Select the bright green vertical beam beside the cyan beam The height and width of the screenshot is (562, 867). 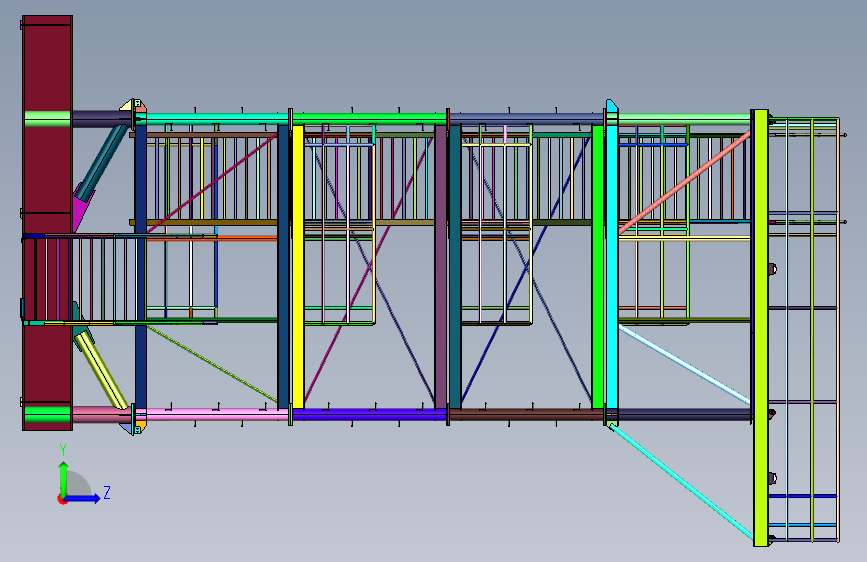click(598, 267)
